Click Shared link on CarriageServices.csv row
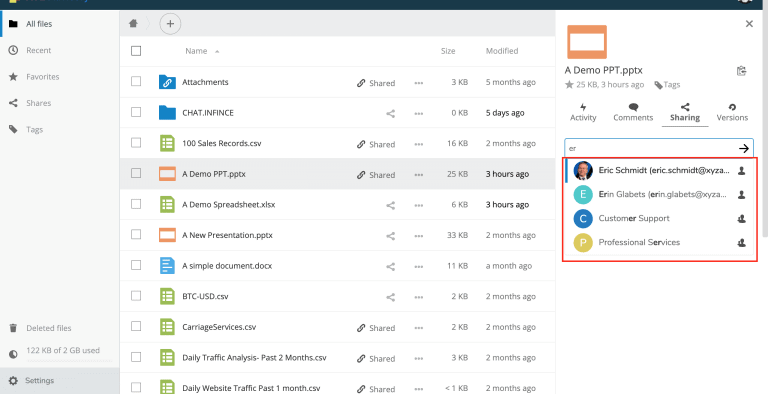The height and width of the screenshot is (394, 768). pos(376,328)
